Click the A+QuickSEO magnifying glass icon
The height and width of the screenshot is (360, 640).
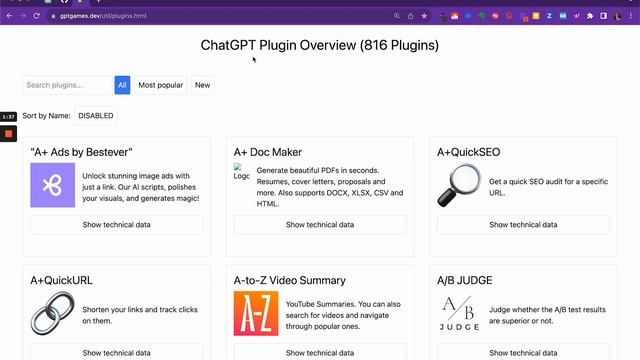pyautogui.click(x=459, y=185)
